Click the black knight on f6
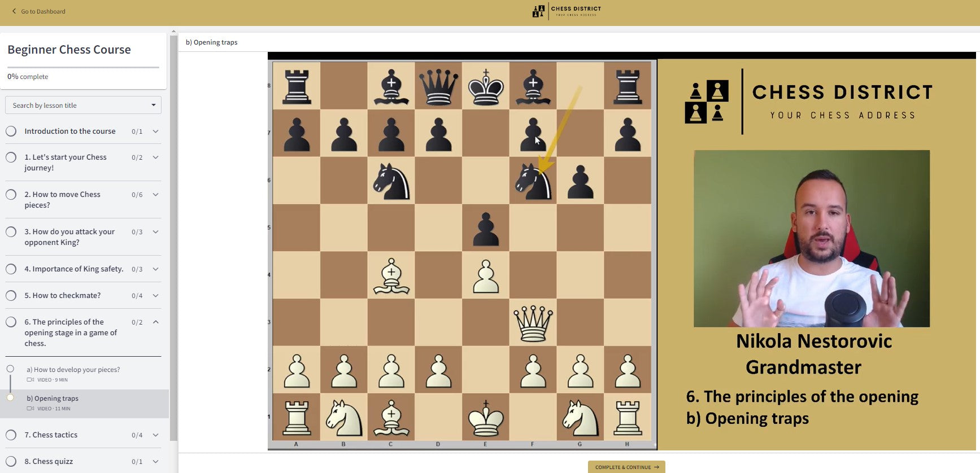The width and height of the screenshot is (980, 473). (533, 181)
